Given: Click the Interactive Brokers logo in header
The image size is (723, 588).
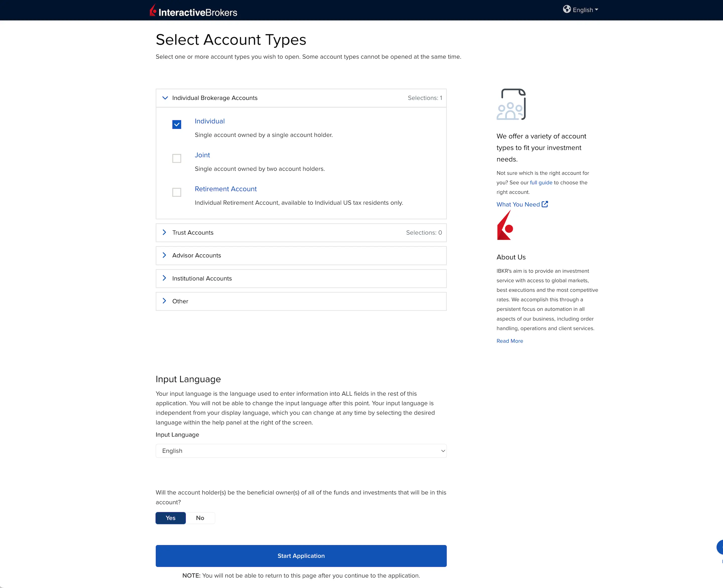Looking at the screenshot, I should click(193, 11).
